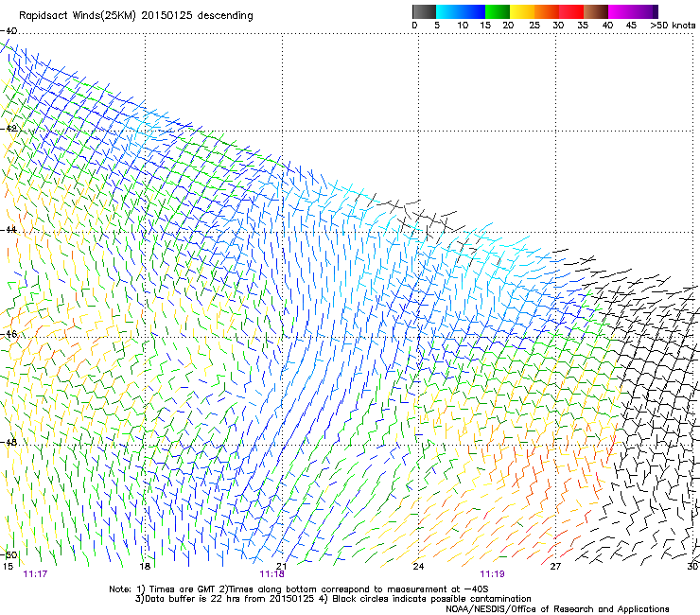Screen dimensions: 700x615
Task: Click the cyan-blue 5-15 knots legend color
Action: pyautogui.click(x=461, y=11)
